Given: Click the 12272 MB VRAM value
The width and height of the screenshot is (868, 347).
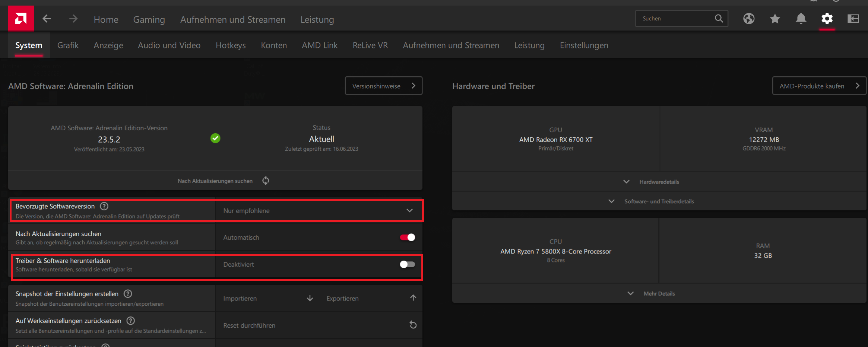Looking at the screenshot, I should point(764,140).
